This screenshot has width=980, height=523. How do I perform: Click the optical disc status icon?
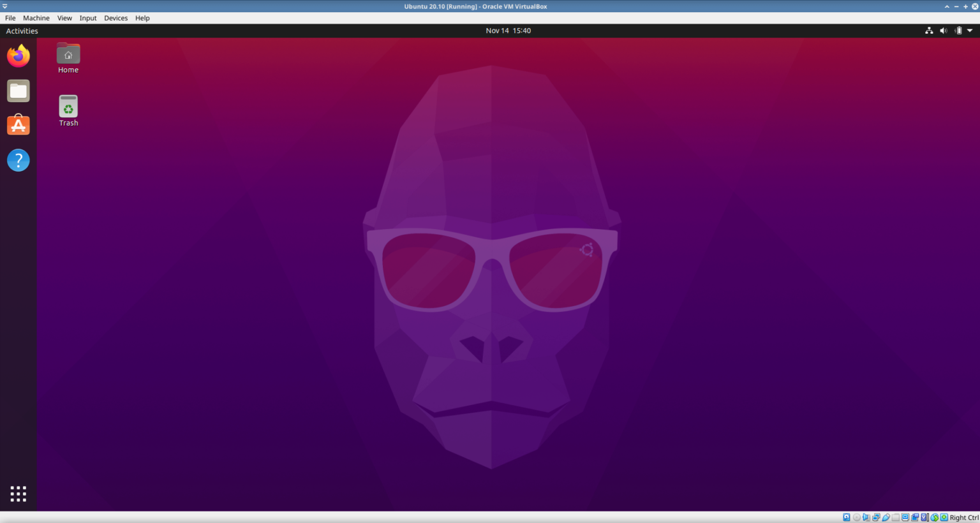pyautogui.click(x=857, y=517)
